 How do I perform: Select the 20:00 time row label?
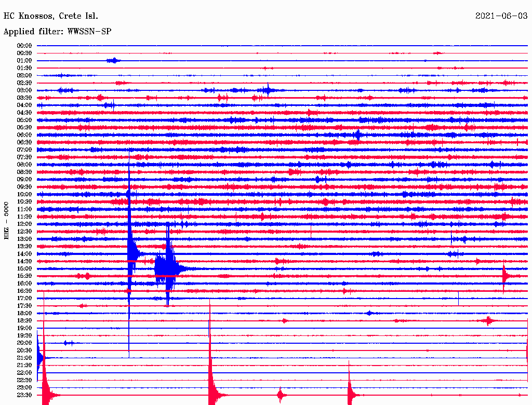pos(24,343)
